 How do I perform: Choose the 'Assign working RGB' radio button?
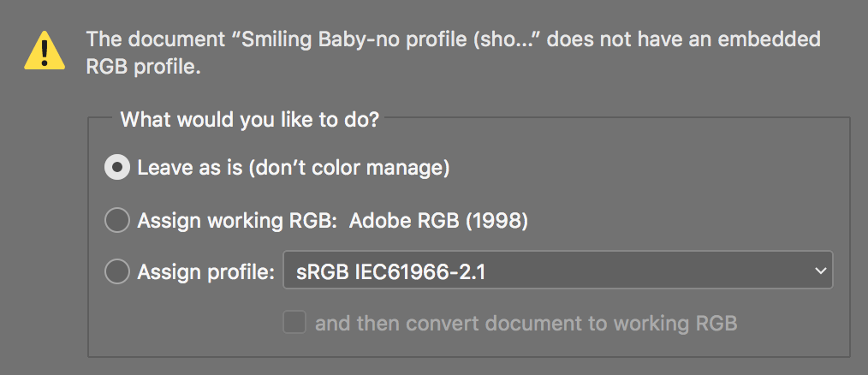116,221
